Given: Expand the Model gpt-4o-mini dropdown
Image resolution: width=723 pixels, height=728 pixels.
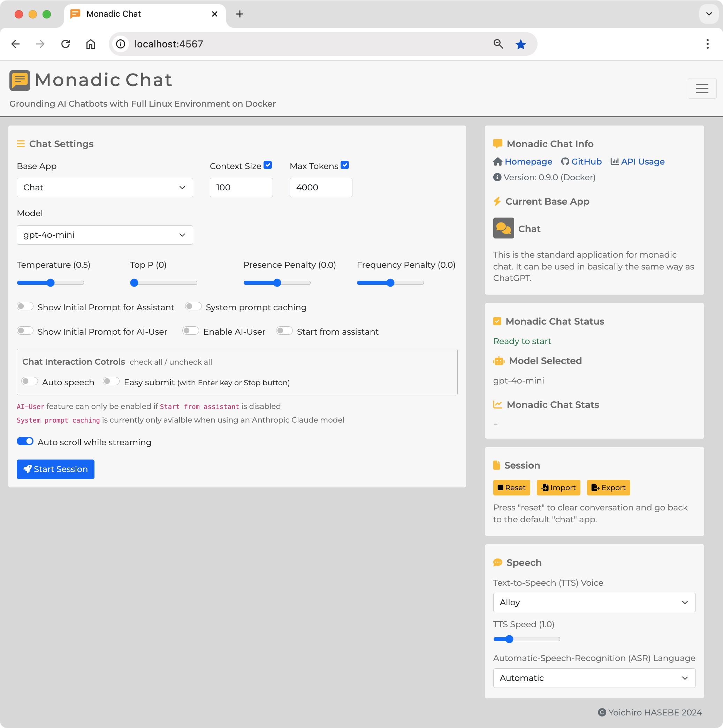Looking at the screenshot, I should [105, 235].
